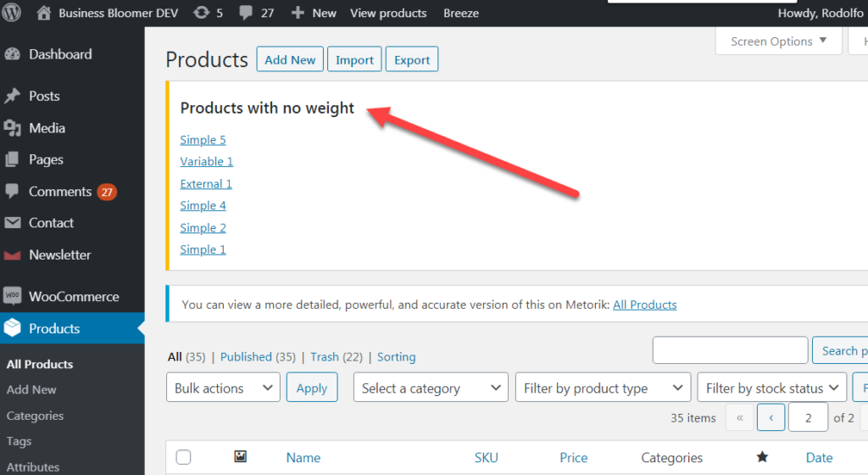Click the product search input field

click(730, 349)
